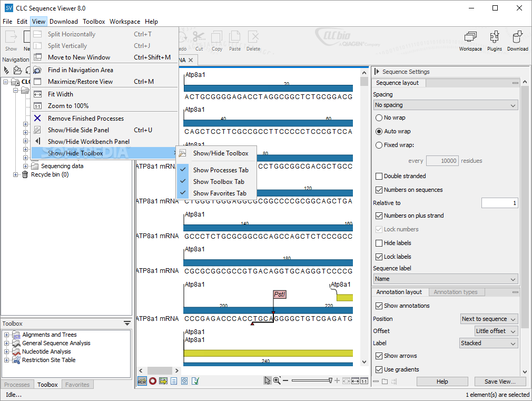Toggle Lock labels checkbox

pyautogui.click(x=379, y=257)
